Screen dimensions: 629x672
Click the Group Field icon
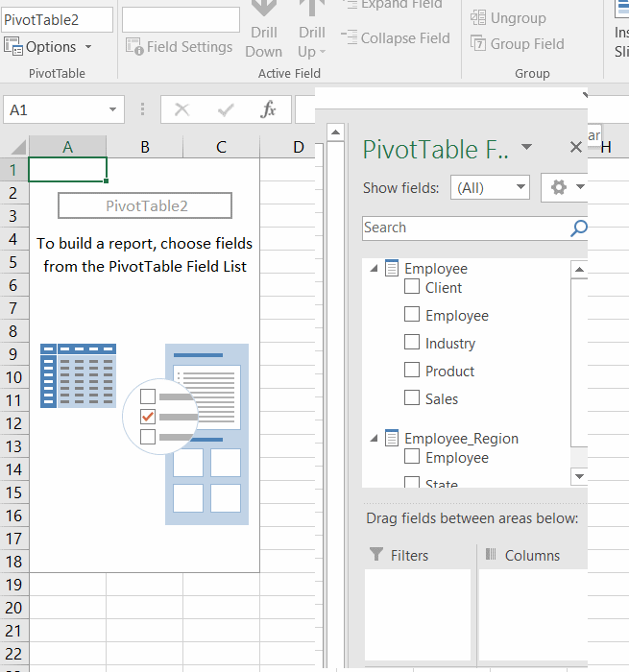tap(478, 43)
